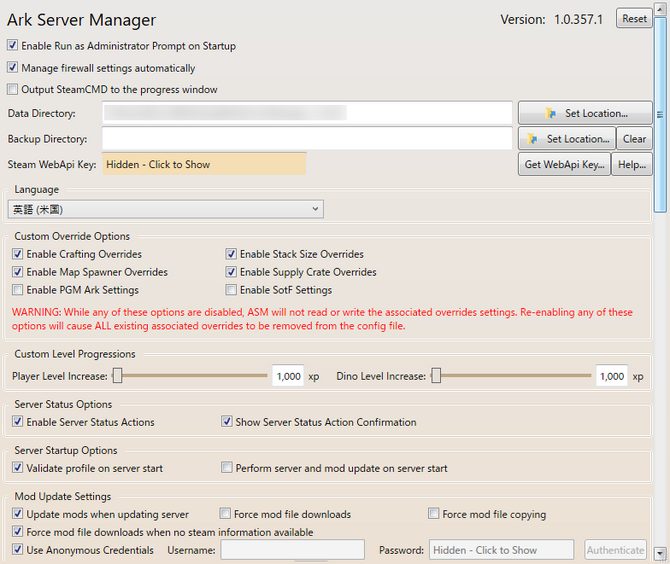The image size is (670, 564).
Task: Toggle Enable Stack Size Overrides
Action: click(231, 254)
